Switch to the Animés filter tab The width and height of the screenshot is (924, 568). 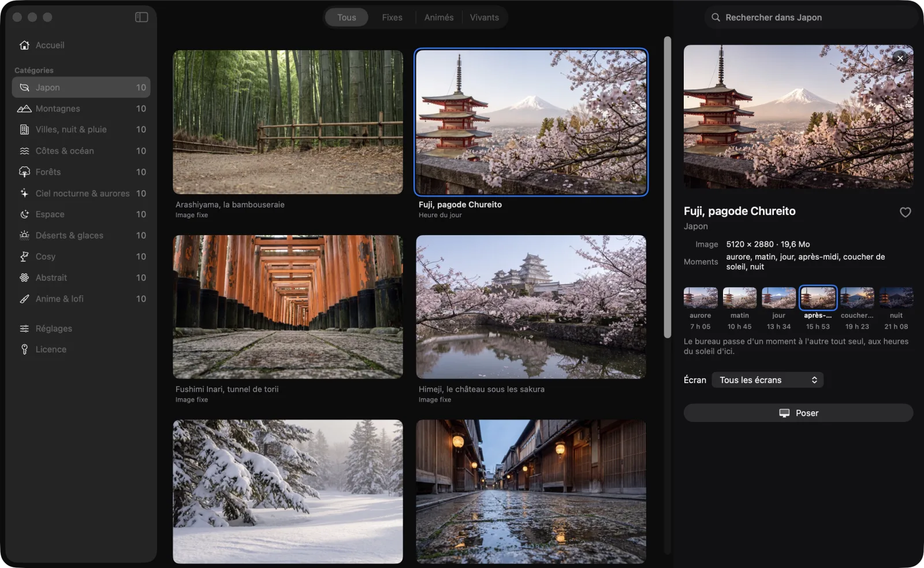point(439,17)
